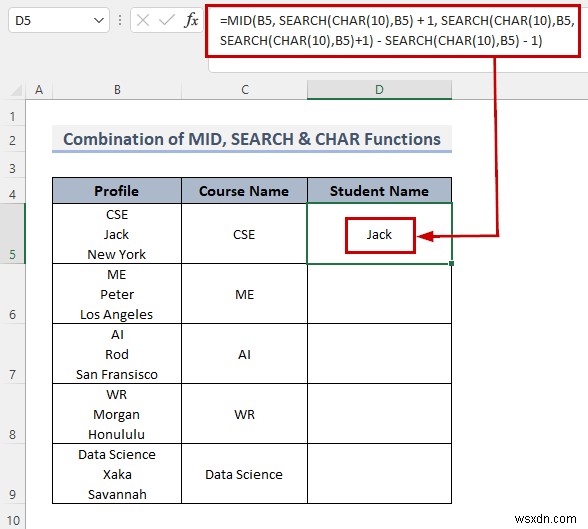Click the Enter checkmark formula icon
The image size is (588, 529).
click(166, 20)
